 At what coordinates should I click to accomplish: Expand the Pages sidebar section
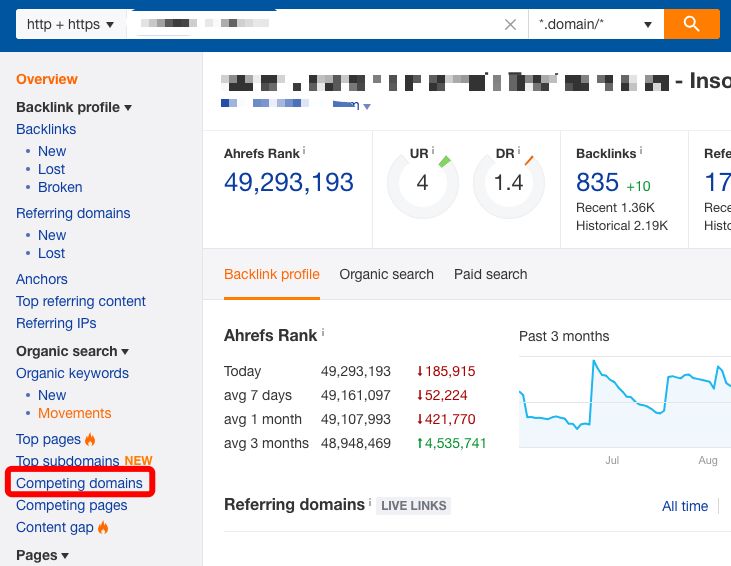point(42,555)
